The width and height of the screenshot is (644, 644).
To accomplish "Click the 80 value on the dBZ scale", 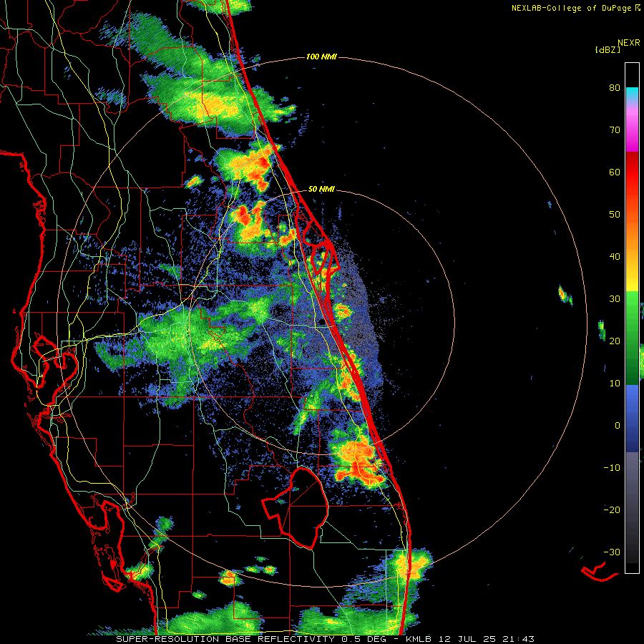I will tap(615, 87).
